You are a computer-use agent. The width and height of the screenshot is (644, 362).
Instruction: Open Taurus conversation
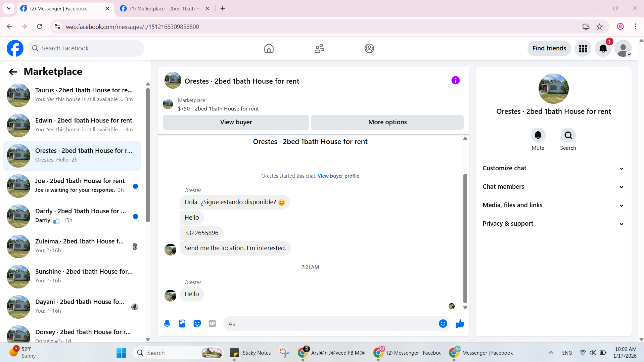72,95
